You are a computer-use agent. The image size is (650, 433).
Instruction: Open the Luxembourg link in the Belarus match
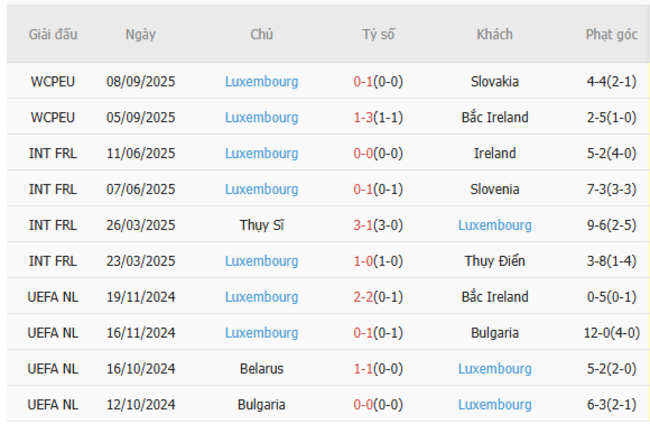[x=495, y=368]
